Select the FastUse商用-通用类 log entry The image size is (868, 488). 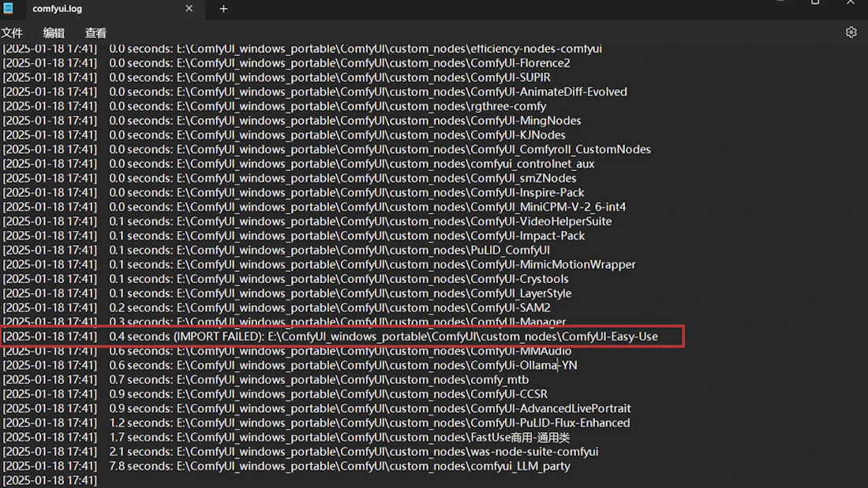(347, 437)
